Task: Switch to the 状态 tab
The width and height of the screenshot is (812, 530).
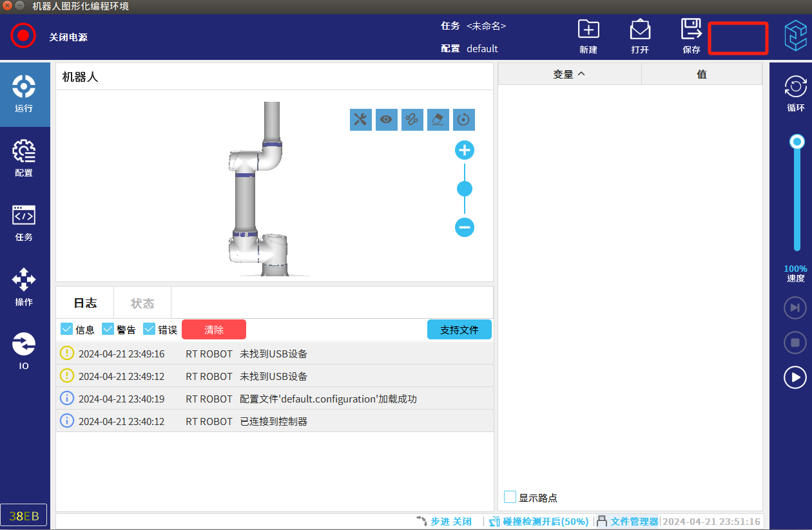Action: pyautogui.click(x=142, y=303)
